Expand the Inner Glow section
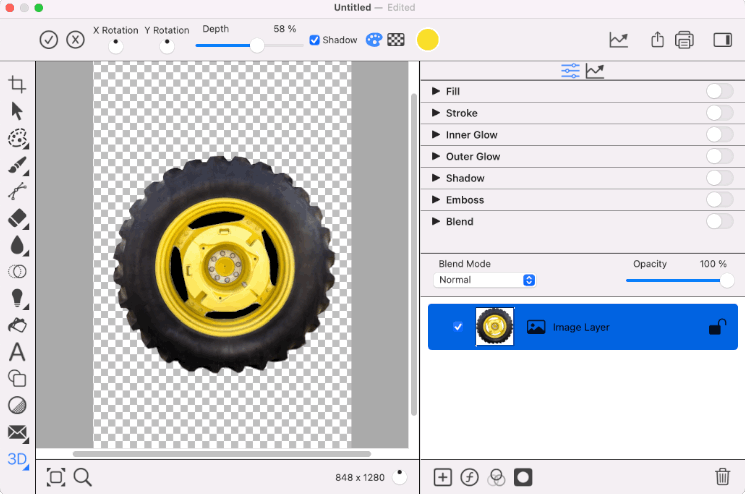The height and width of the screenshot is (494, 746). (435, 135)
